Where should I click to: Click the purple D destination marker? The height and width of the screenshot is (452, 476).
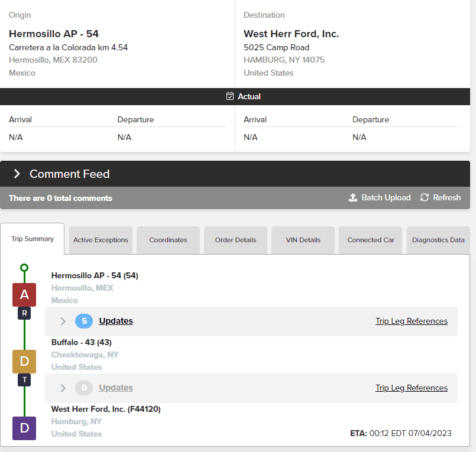[24, 428]
